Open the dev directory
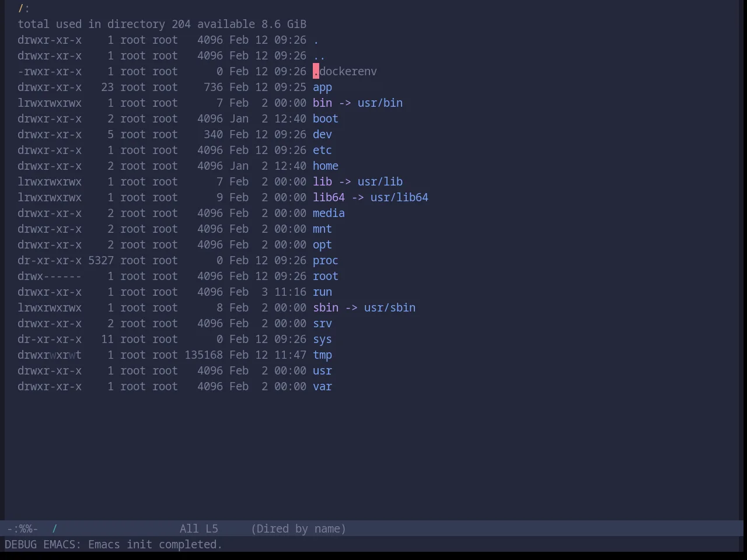Screen dimensions: 747x560 [322, 134]
